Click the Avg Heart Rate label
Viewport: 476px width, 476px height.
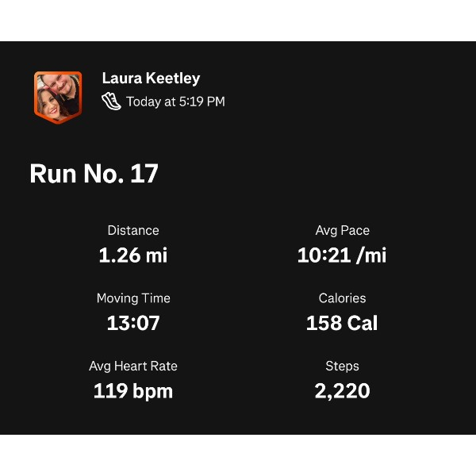[x=133, y=367]
